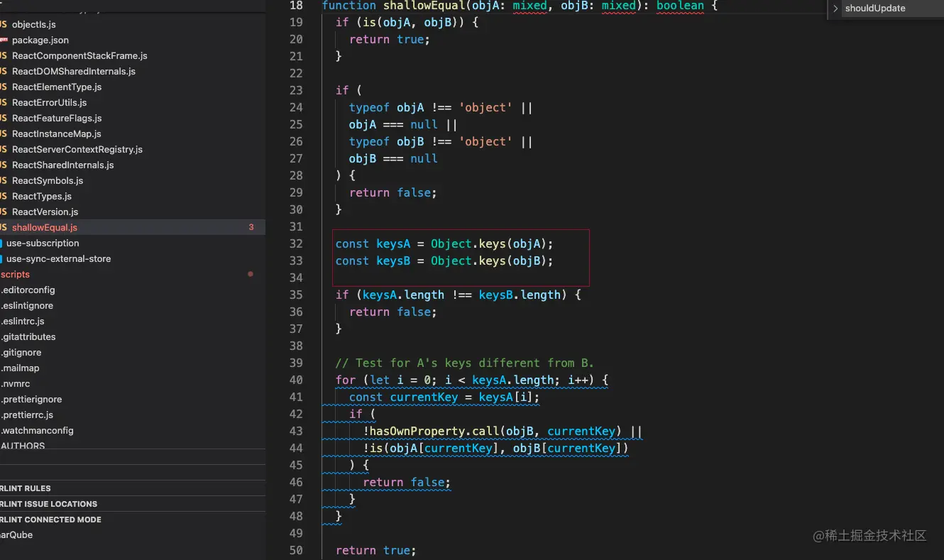Click 'return true;' on line 20
This screenshot has width=944, height=560.
click(390, 39)
